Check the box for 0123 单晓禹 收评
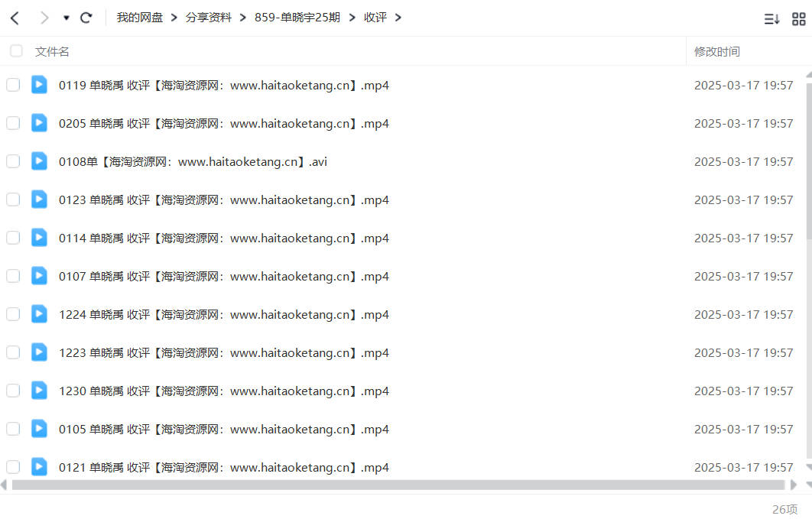 (x=13, y=199)
